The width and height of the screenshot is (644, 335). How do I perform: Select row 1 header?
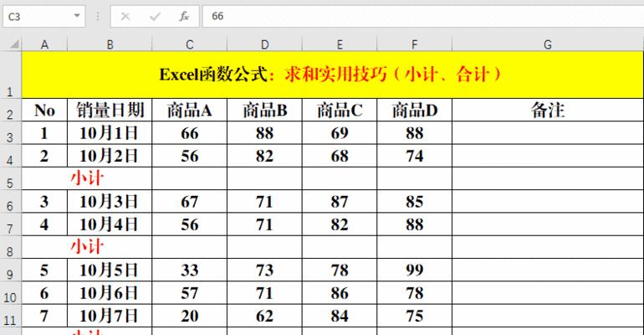(10, 75)
